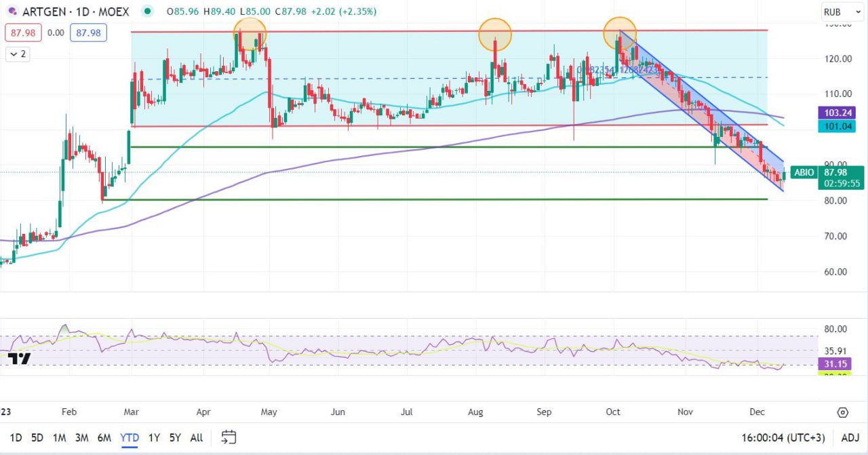
Task: Select the orange circle marking October peak
Action: pos(620,34)
